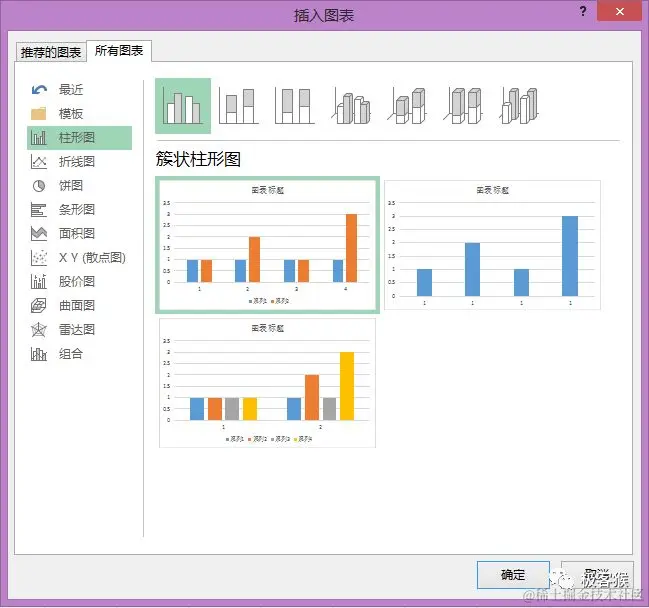Image resolution: width=649 pixels, height=608 pixels.
Task: Choose the 3-D stacked column subtype icon
Action: 407,106
